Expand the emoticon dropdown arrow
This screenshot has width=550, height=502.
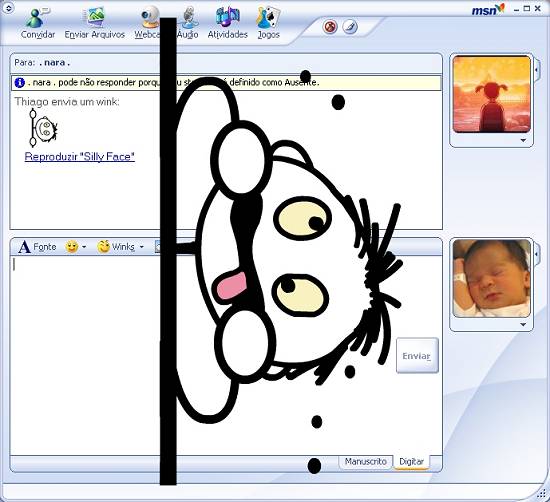coord(84,247)
